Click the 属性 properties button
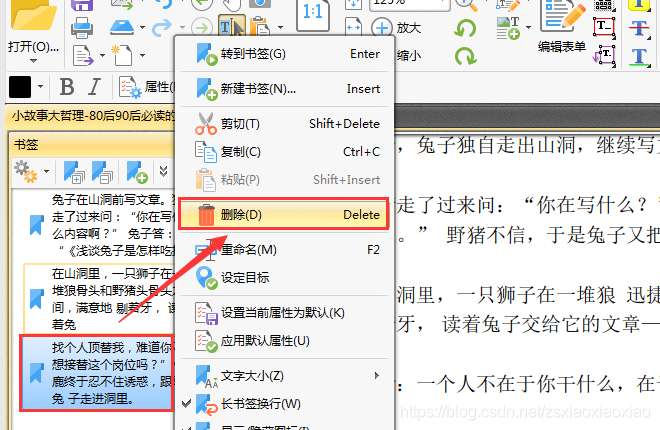 [146, 87]
